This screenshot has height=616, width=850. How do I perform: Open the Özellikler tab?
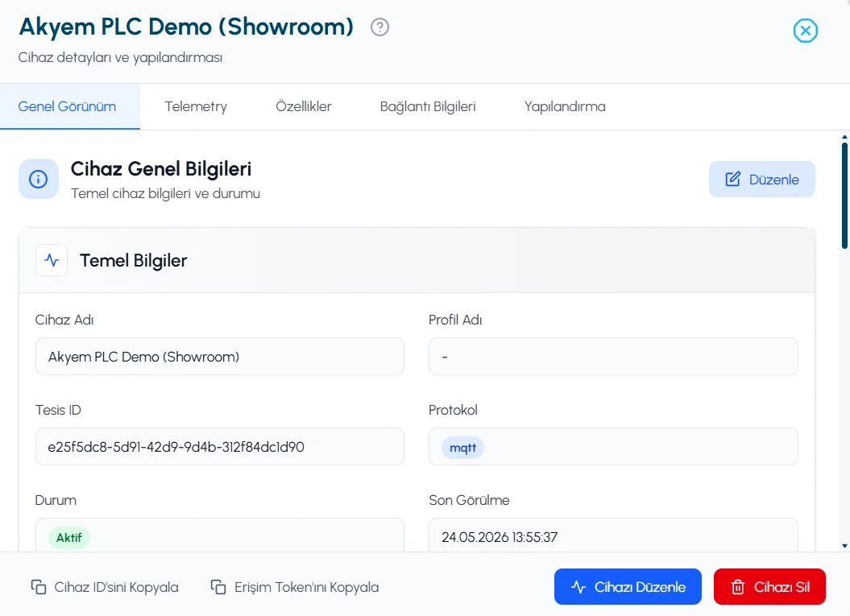tap(304, 106)
